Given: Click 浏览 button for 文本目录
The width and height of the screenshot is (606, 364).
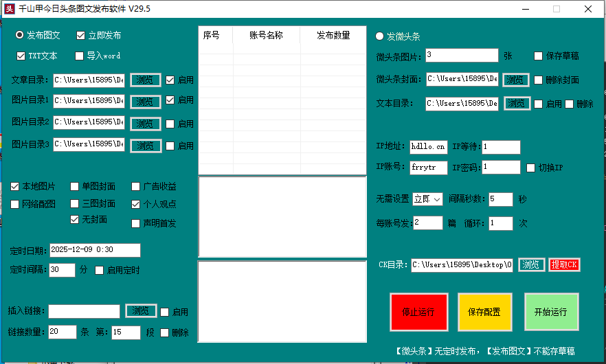Looking at the screenshot, I should pyautogui.click(x=517, y=104).
